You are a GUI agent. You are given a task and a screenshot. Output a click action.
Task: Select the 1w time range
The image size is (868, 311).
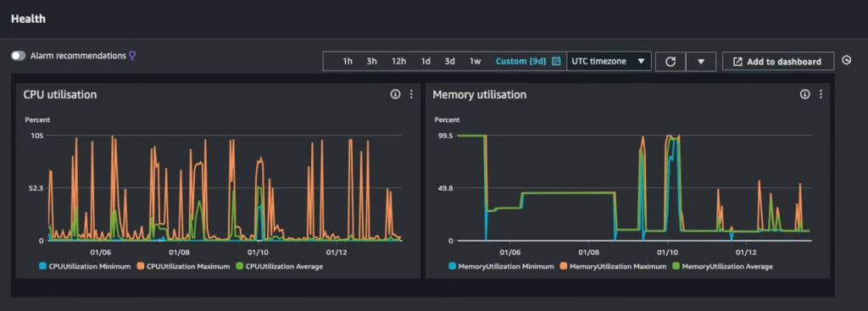coord(475,61)
